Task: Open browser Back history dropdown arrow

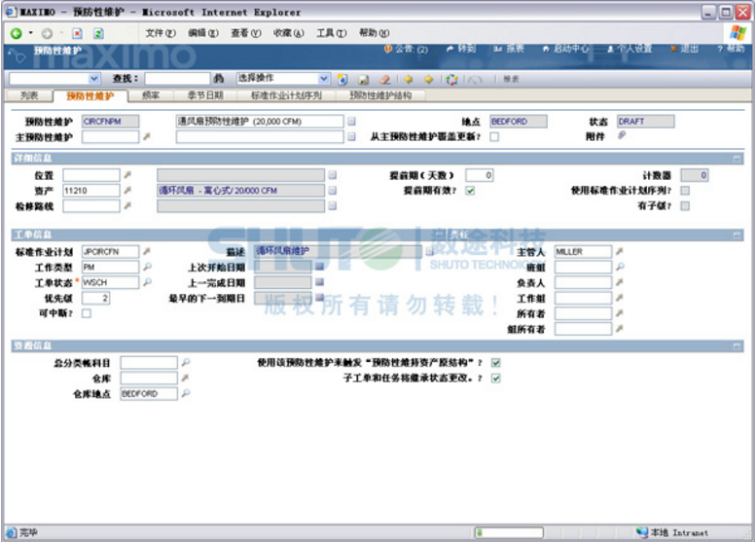Action: 31,33
